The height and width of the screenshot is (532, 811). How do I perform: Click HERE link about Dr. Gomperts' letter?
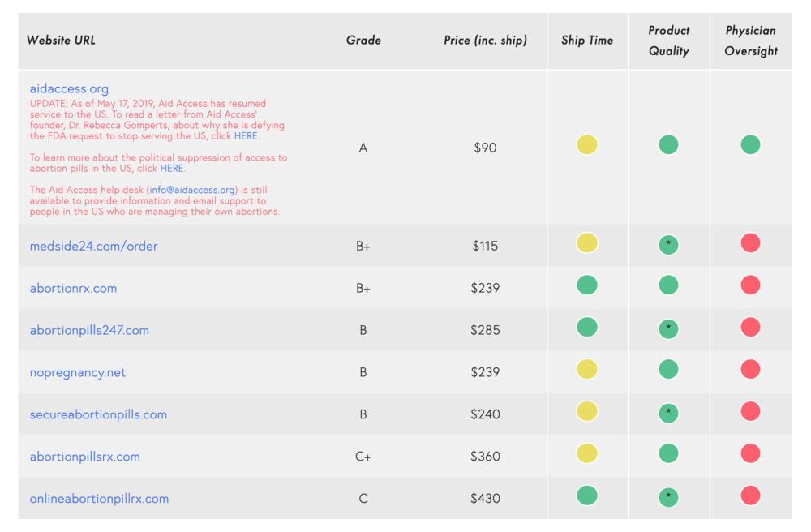pos(246,136)
